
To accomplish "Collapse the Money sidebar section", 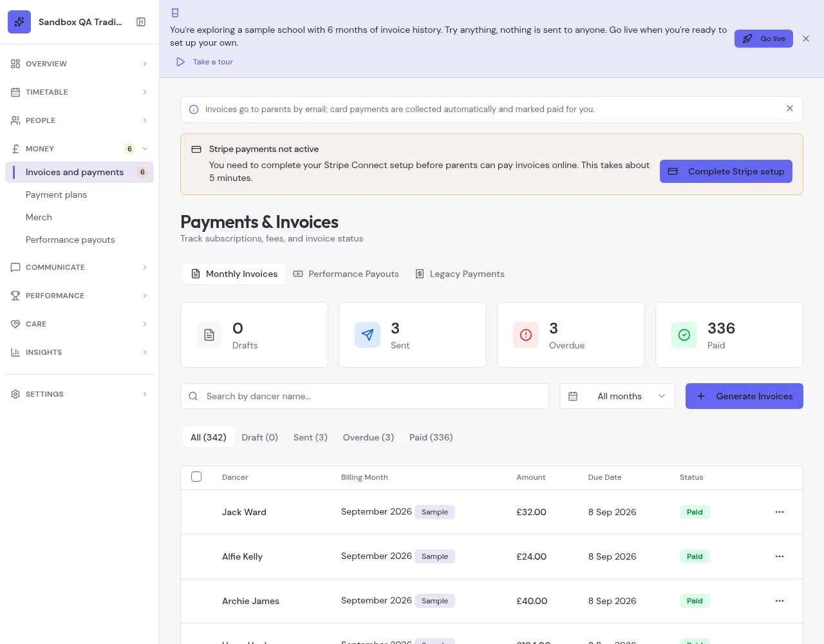I will tap(79, 149).
